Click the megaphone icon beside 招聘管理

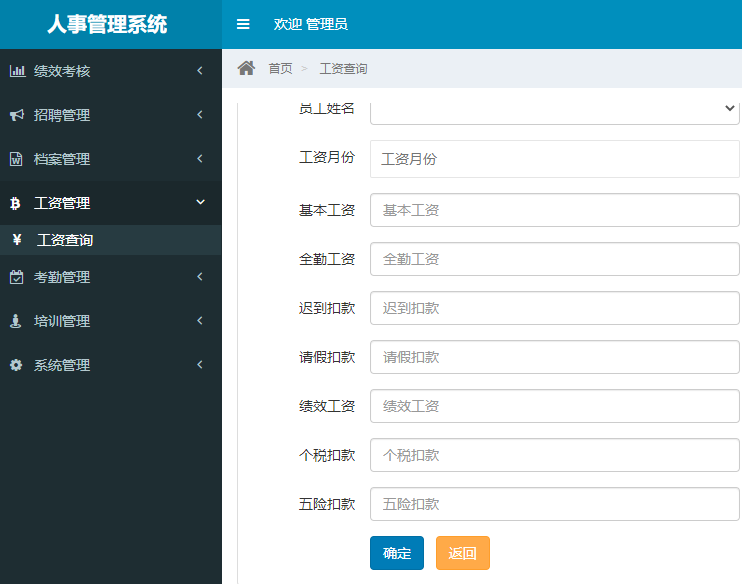(17, 115)
